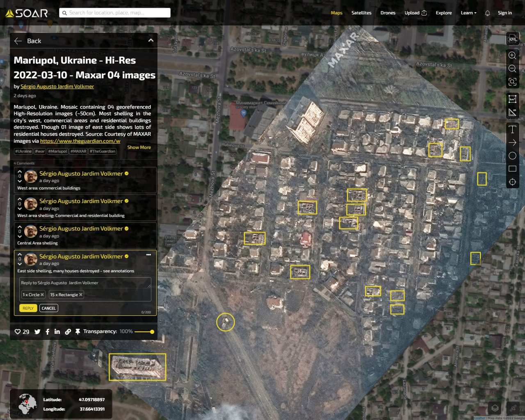This screenshot has width=525, height=420.
Task: Select the distance ruler measurement tool
Action: (512, 112)
